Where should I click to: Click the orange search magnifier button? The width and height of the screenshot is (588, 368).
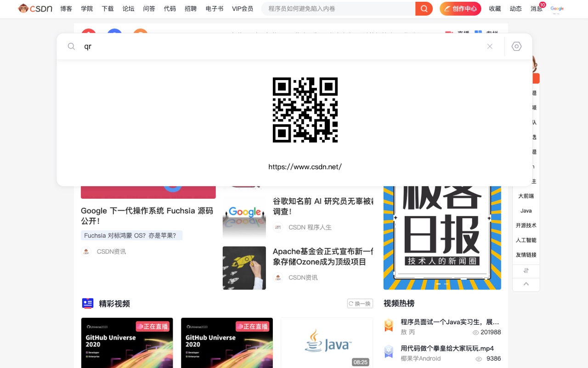coord(424,9)
